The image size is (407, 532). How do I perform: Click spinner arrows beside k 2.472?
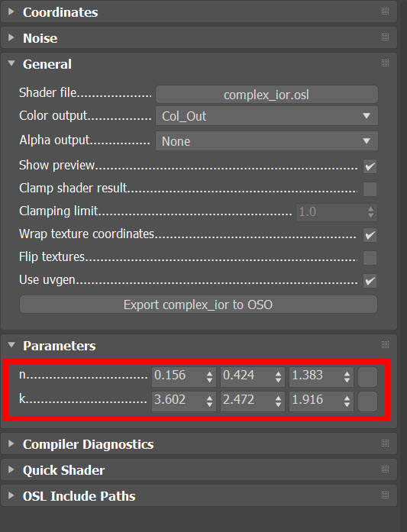pyautogui.click(x=279, y=401)
